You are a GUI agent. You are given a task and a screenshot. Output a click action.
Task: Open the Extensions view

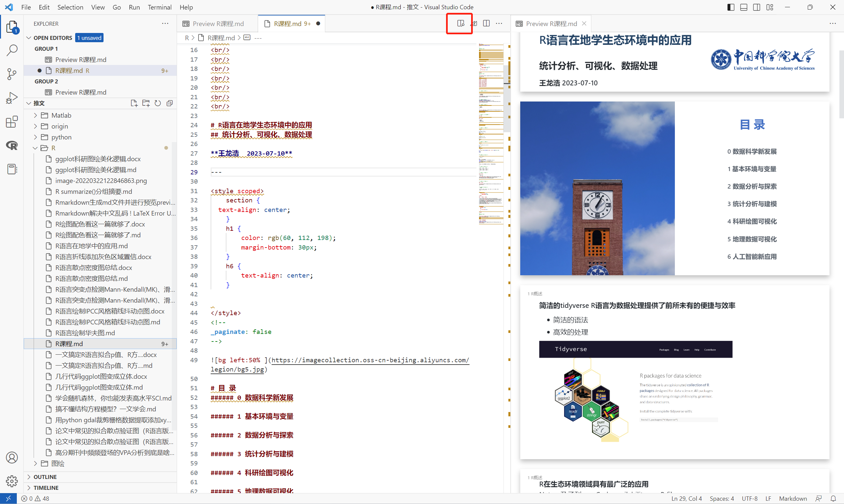click(12, 122)
